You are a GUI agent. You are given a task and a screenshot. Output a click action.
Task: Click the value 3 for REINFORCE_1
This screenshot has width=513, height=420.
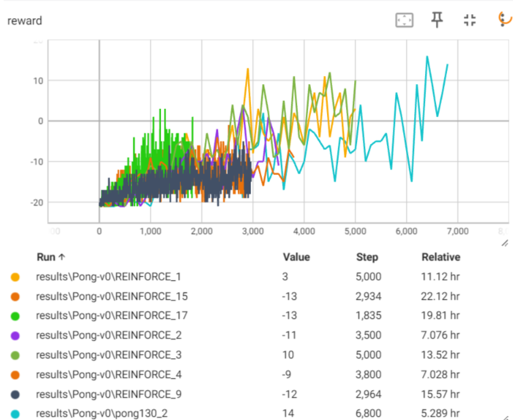point(285,277)
